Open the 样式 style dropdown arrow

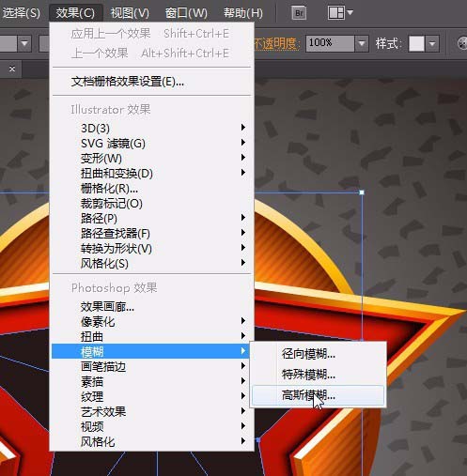coord(432,43)
